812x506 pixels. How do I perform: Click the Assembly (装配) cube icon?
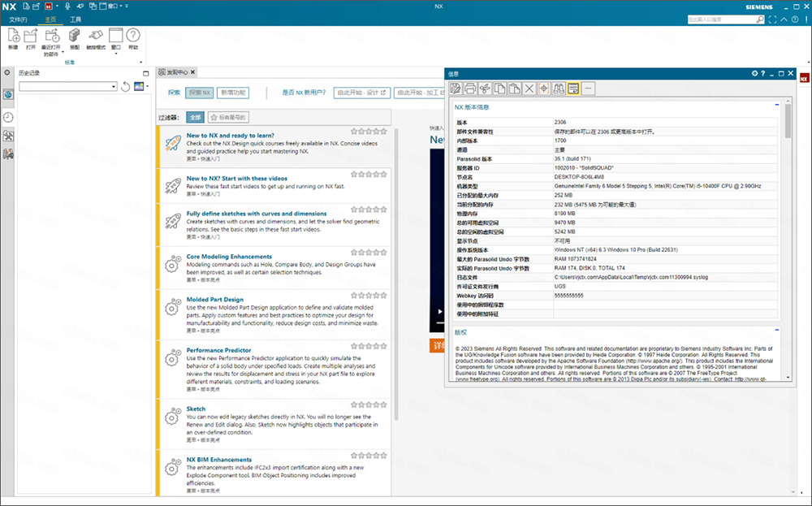(75, 35)
